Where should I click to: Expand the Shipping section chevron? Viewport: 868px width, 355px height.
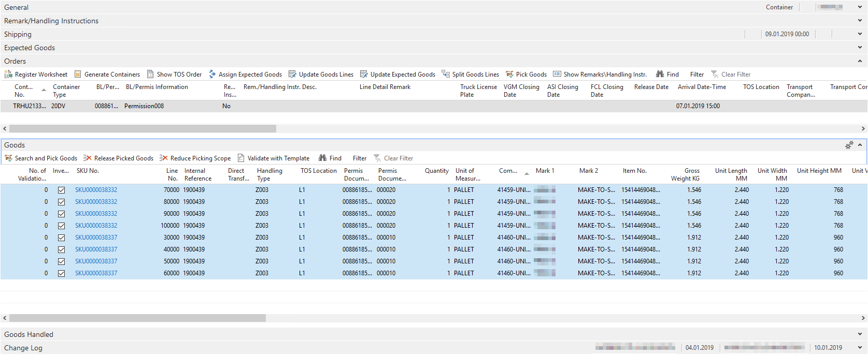(x=860, y=34)
